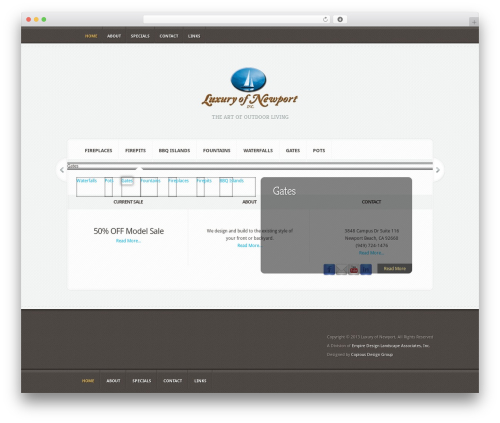
Task: Click the address 3848 Campus Dr Suite 116
Action: [x=372, y=231]
